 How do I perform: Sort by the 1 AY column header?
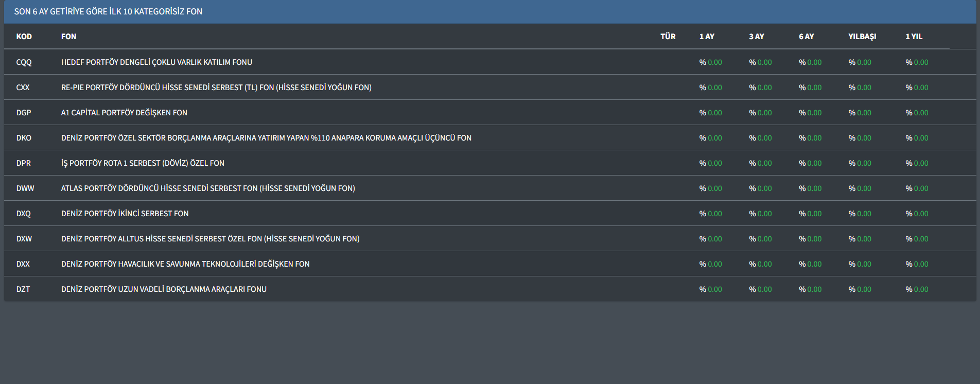[x=707, y=37]
